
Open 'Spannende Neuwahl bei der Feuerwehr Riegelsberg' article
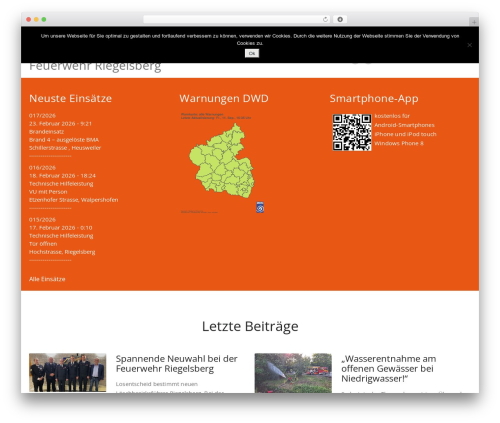coord(177,364)
